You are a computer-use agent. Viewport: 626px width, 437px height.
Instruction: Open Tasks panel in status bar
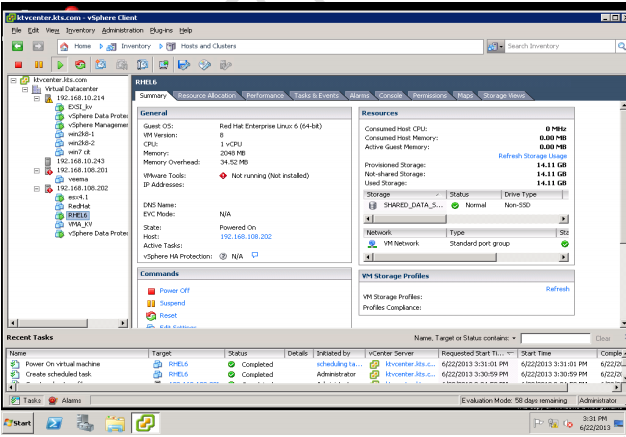pyautogui.click(x=26, y=400)
